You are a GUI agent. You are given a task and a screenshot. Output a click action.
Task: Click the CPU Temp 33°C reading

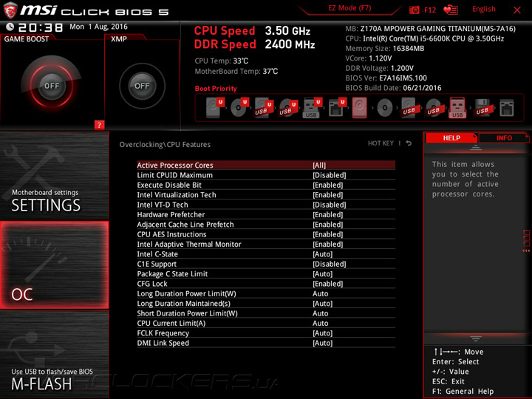click(x=221, y=61)
